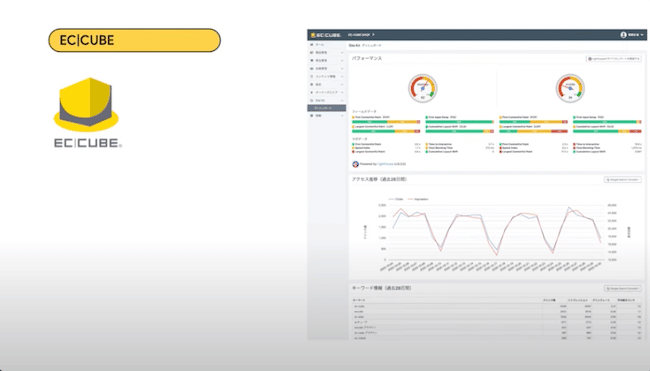Image resolution: width=650 pixels, height=371 pixels.
Task: Select the highlighted ダッシュボード submenu item
Action: [327, 108]
